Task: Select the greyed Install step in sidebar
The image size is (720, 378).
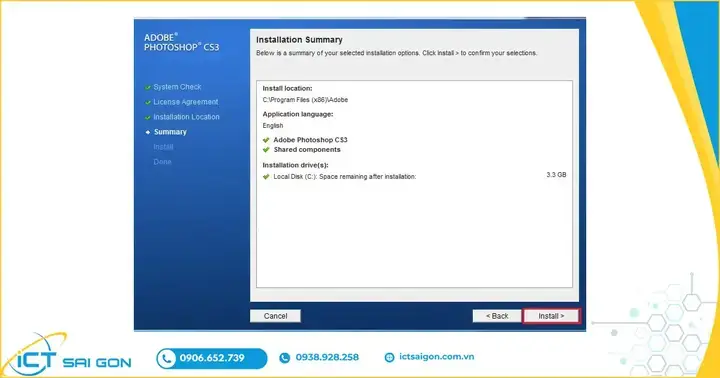Action: (163, 147)
